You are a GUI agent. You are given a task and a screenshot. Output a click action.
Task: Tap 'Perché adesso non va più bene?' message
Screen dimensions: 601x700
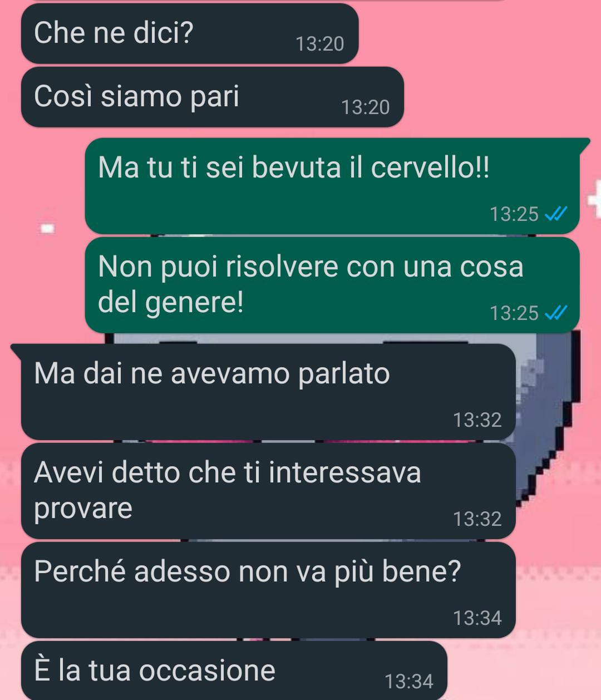click(x=268, y=590)
